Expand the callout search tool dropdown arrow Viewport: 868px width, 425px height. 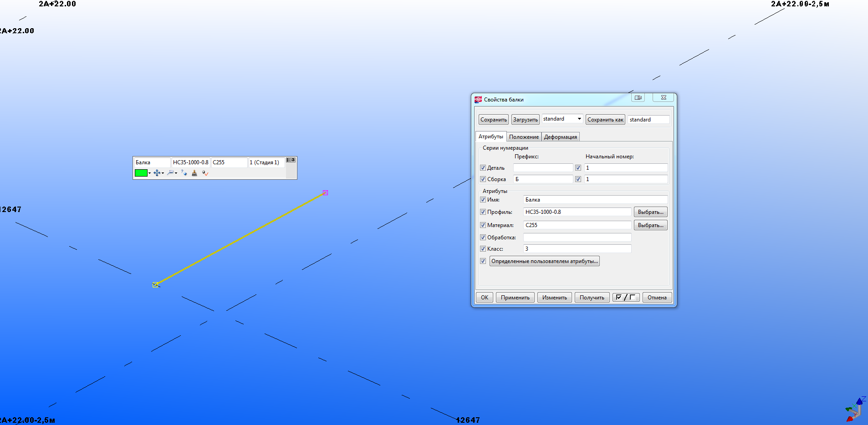[176, 173]
